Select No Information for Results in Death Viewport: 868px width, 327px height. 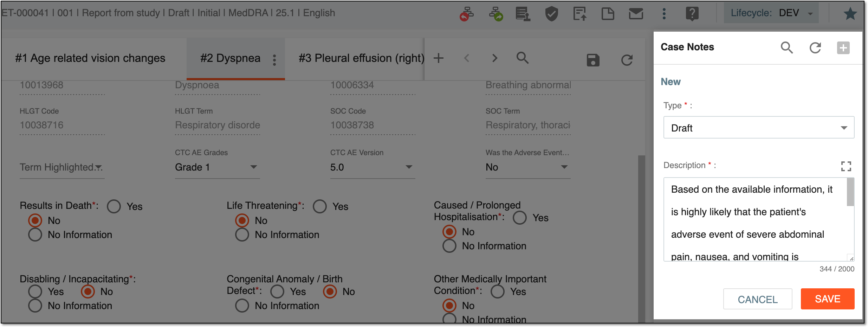coord(35,235)
